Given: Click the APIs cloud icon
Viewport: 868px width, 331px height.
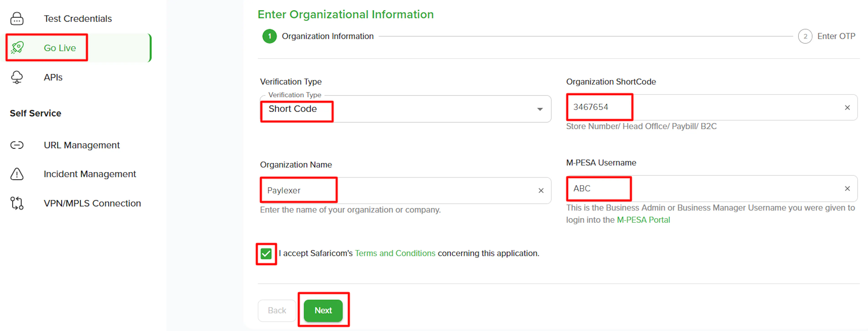Looking at the screenshot, I should coord(17,77).
